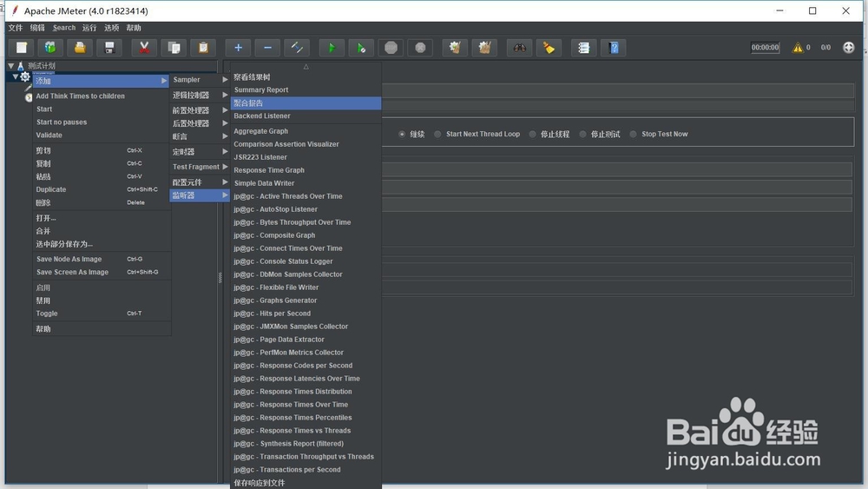This screenshot has width=868, height=489.
Task: Choose Simple Data Writer entry
Action: point(306,183)
